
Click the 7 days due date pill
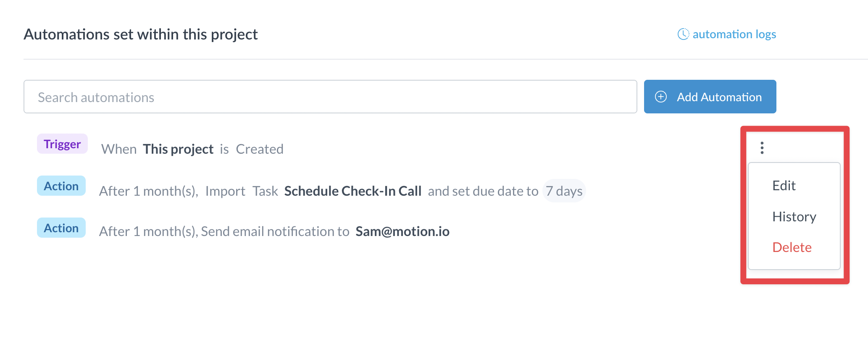pos(564,191)
